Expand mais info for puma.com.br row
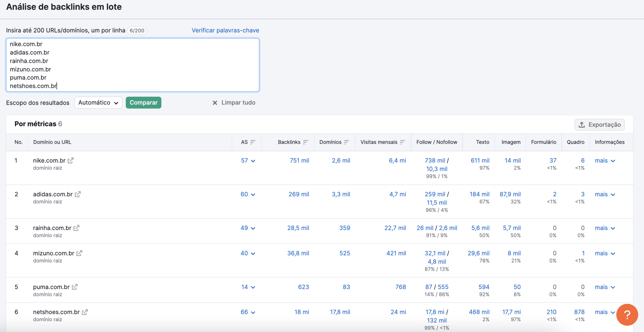Viewport: 644px width, 332px height. (x=605, y=287)
